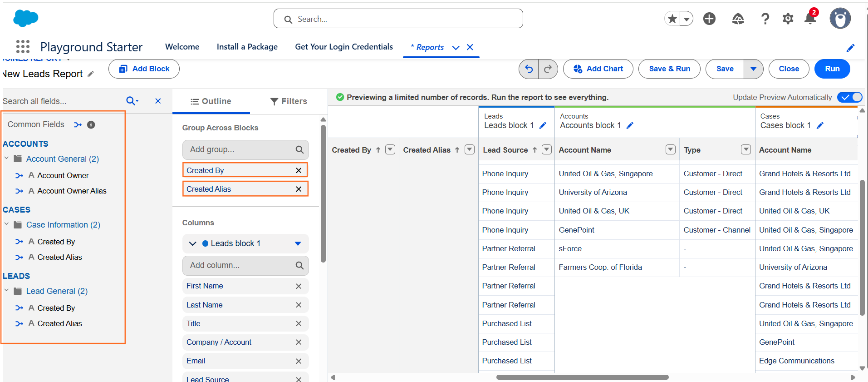Viewport: 868px width, 382px height.
Task: Rename Cases block 1 pencil icon
Action: (820, 126)
